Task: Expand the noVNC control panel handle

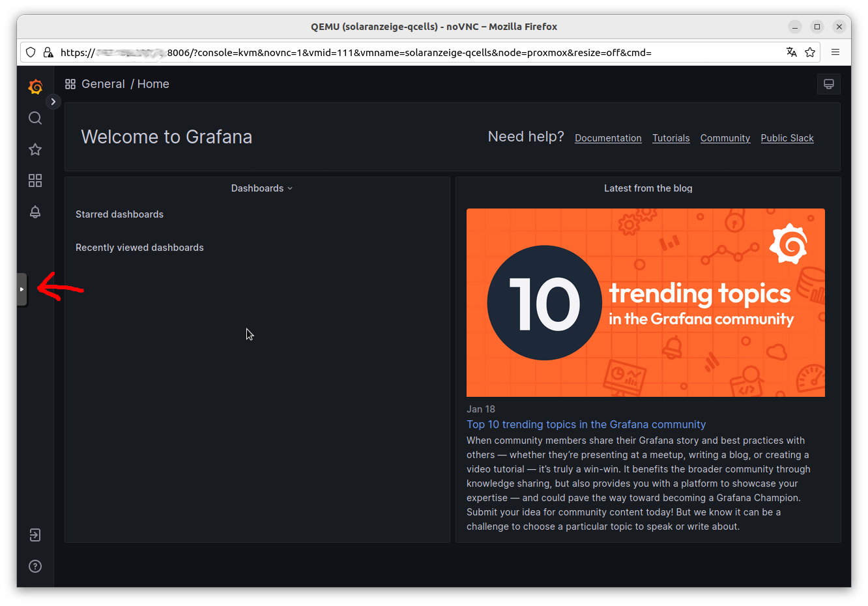Action: click(x=22, y=289)
